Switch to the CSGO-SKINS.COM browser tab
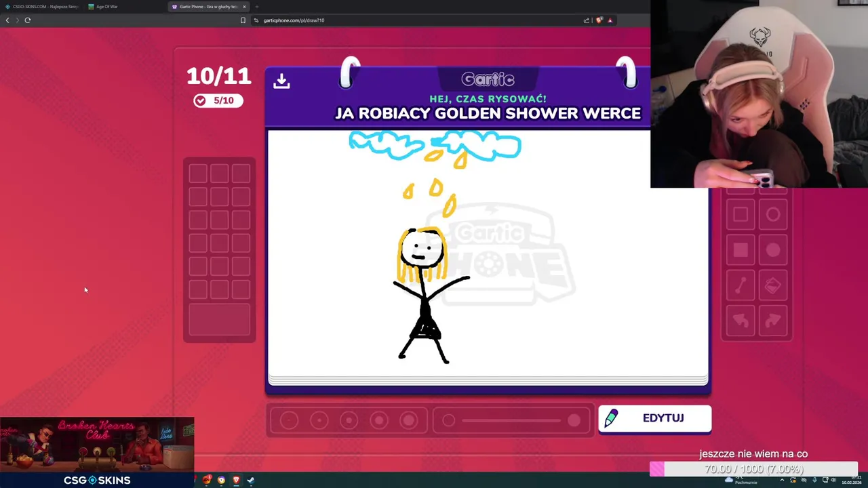 click(x=41, y=7)
